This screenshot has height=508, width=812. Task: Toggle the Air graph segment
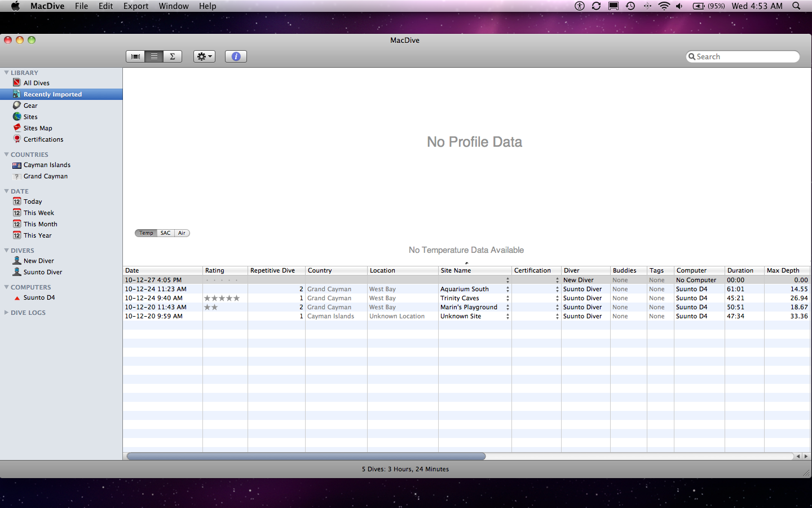pyautogui.click(x=182, y=233)
